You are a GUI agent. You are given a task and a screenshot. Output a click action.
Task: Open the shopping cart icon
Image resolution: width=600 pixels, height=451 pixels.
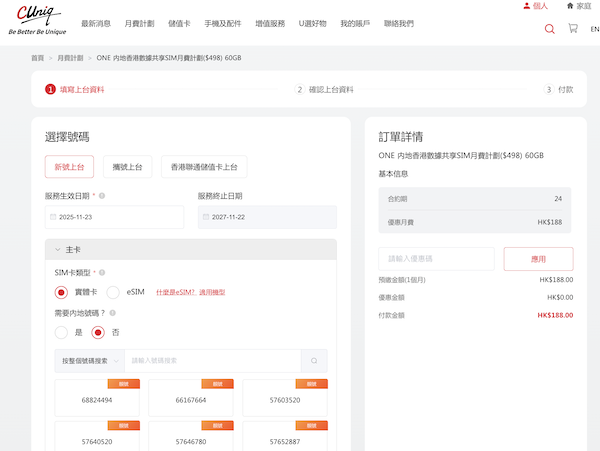[573, 29]
